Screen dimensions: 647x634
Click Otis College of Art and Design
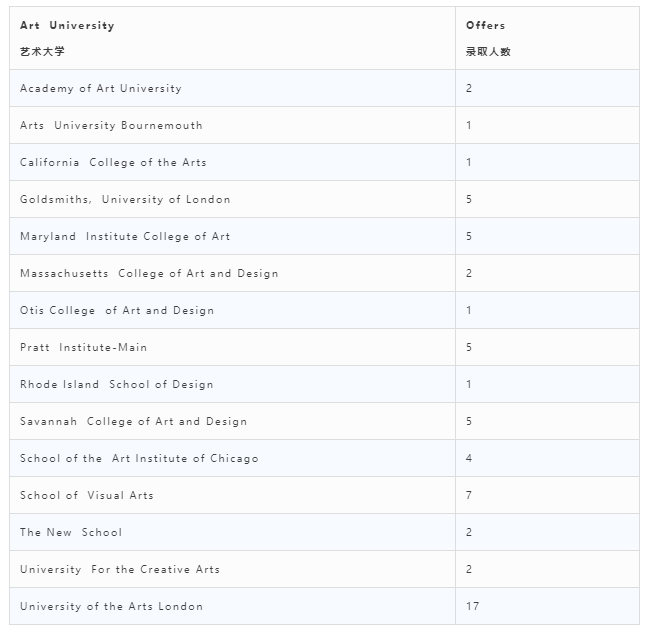click(117, 310)
